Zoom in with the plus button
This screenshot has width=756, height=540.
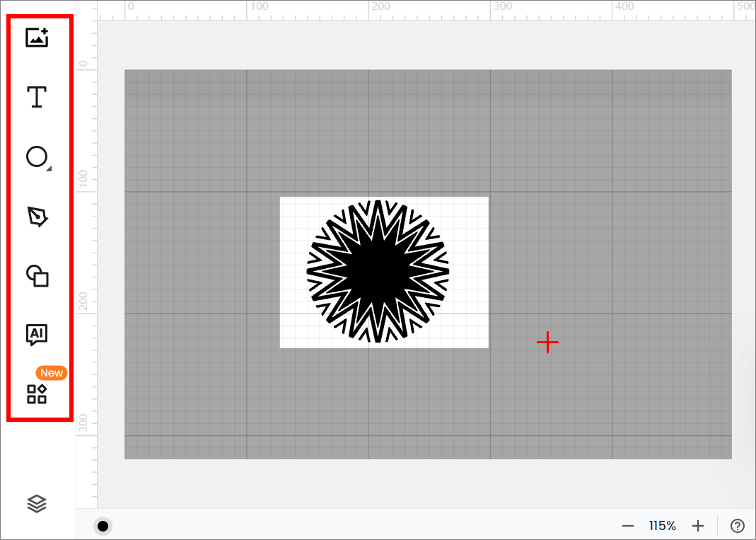698,526
